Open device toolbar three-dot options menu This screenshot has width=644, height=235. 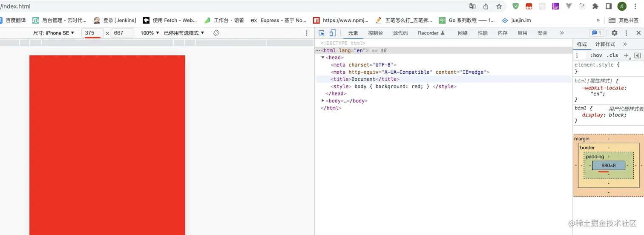click(x=307, y=33)
